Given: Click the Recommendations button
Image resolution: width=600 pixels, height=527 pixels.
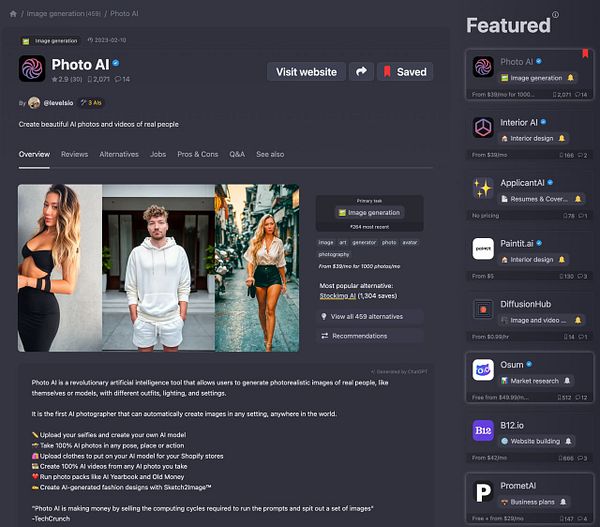Looking at the screenshot, I should point(369,336).
